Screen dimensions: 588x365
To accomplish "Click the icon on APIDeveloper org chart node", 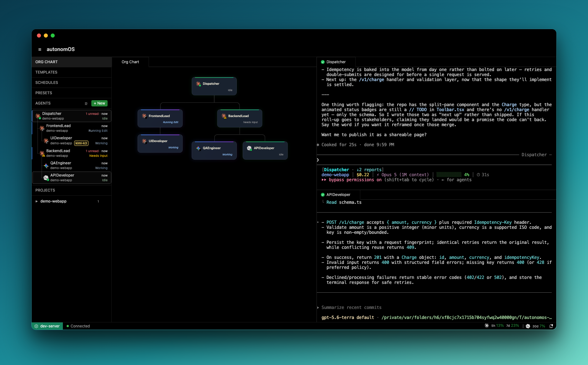I will tap(249, 148).
